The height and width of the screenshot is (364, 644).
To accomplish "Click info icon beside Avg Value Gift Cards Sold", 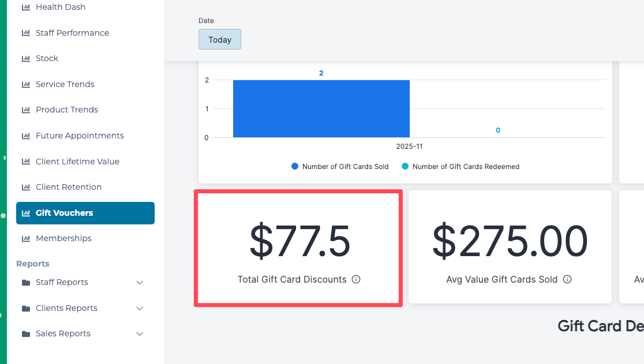I will (x=567, y=280).
